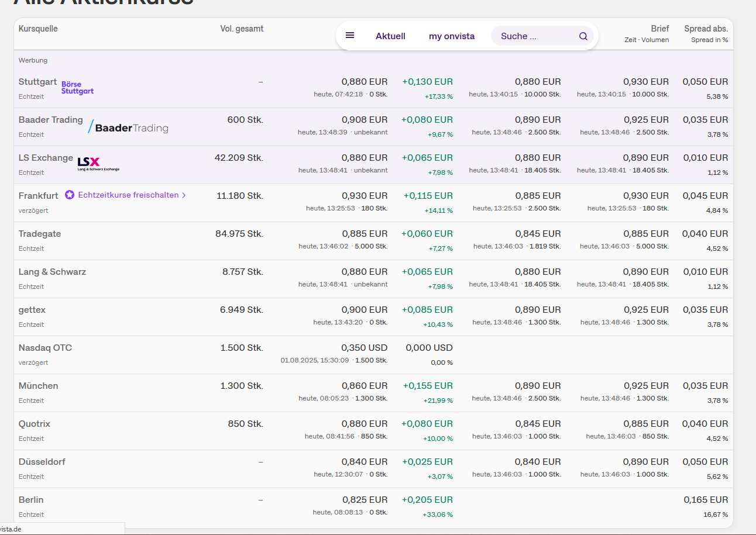756x535 pixels.
Task: Unlock real-time quotes via Echtzeitkurse freischalten
Action: [x=128, y=195]
